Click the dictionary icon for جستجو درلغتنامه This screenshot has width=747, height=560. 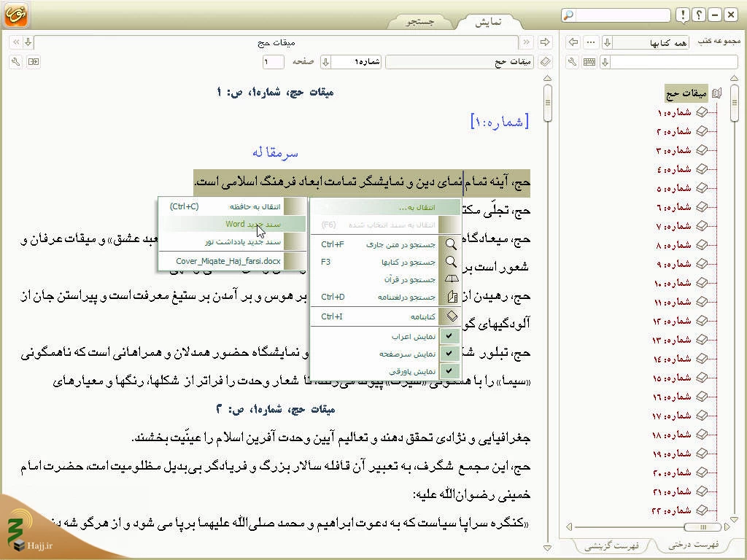tap(452, 297)
